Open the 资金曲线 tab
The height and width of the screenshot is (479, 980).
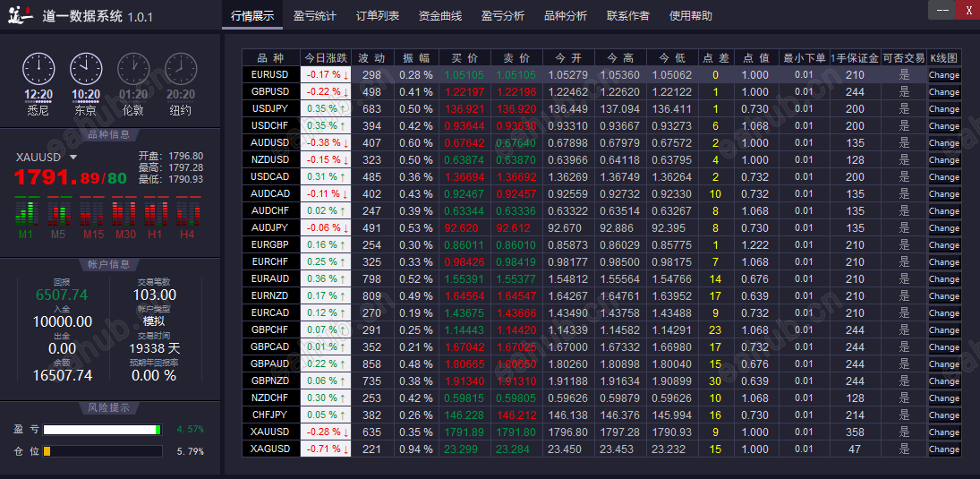(440, 15)
